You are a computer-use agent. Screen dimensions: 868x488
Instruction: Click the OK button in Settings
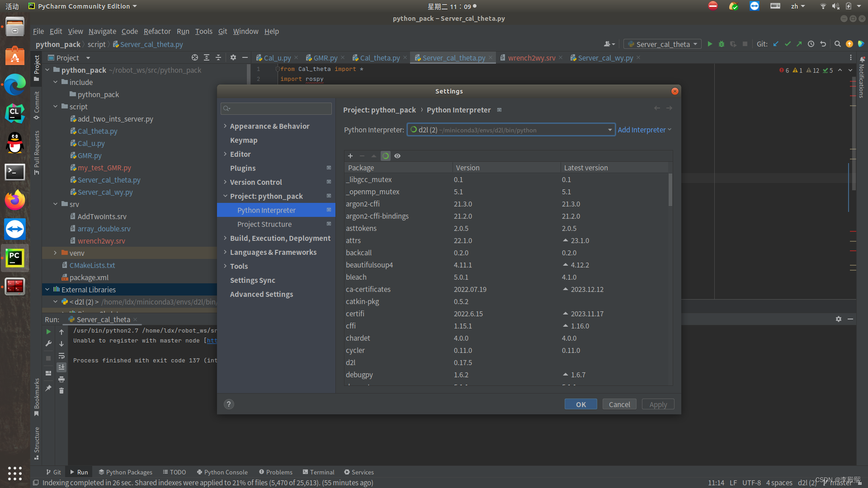[x=580, y=404]
